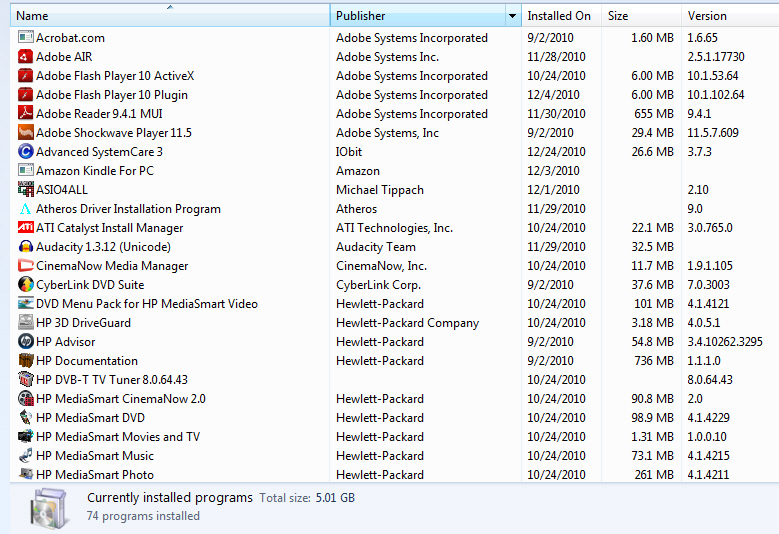Select Atheros Driver Installation Program entry
Viewport: 779px width, 534px height.
[128, 209]
